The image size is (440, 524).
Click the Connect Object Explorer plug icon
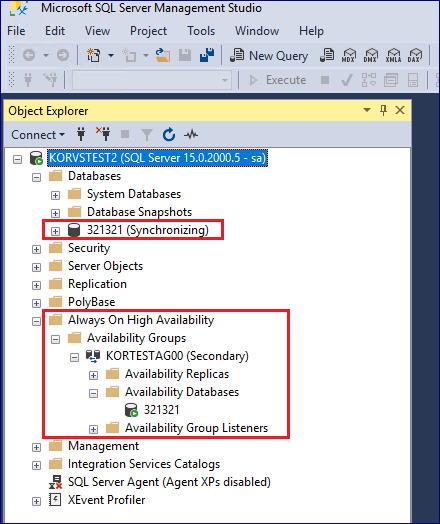click(81, 135)
